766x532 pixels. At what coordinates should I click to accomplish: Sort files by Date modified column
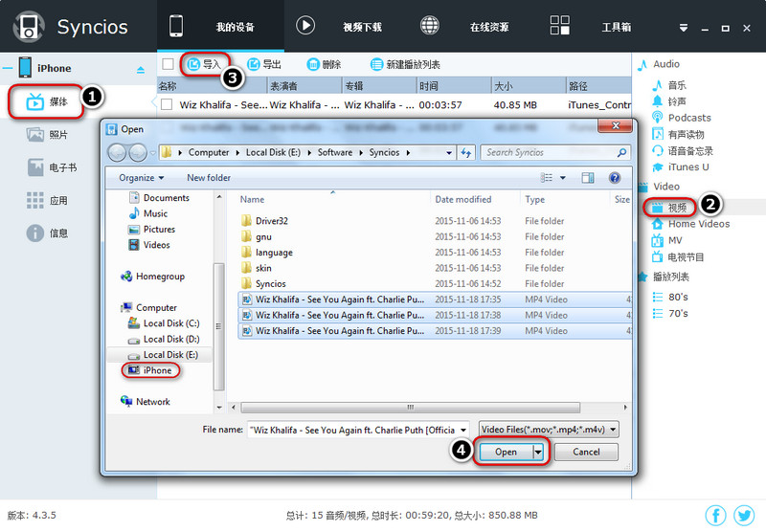[463, 199]
